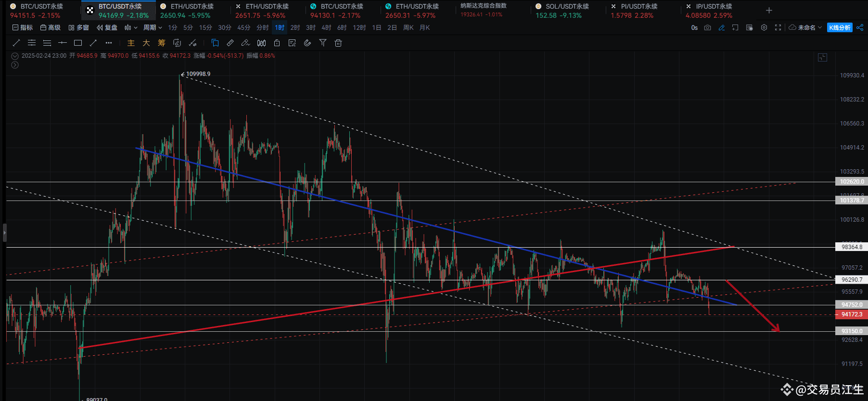Toggle the blue drawing pencil mode
Screen dimensions: 868x401
click(721, 27)
